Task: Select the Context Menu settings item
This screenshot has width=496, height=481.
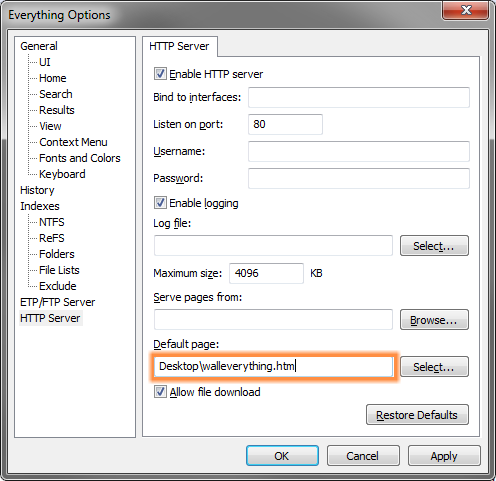Action: point(73,142)
